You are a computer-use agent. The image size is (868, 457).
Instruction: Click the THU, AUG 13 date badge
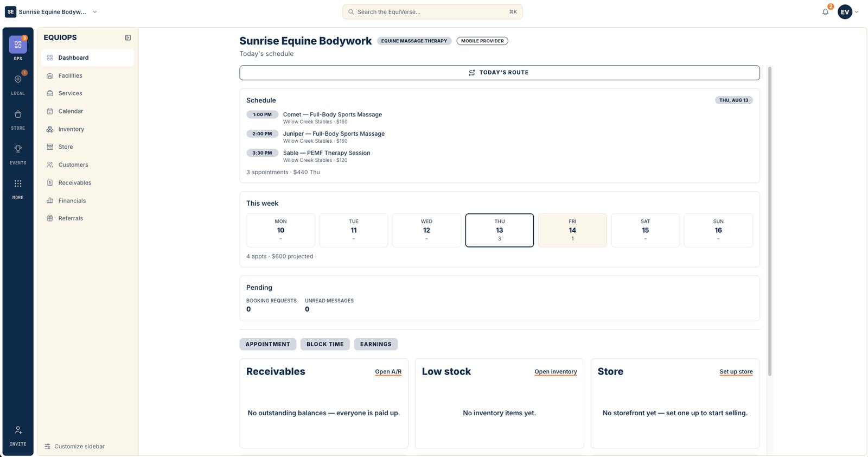tap(733, 100)
